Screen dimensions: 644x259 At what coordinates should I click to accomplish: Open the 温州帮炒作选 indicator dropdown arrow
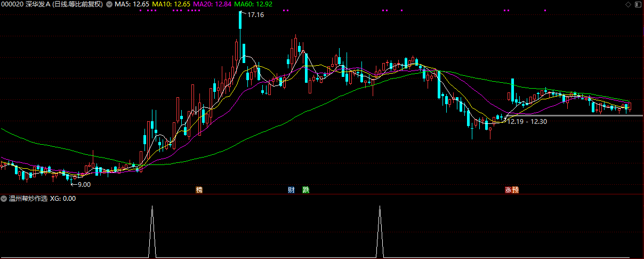coord(4,199)
